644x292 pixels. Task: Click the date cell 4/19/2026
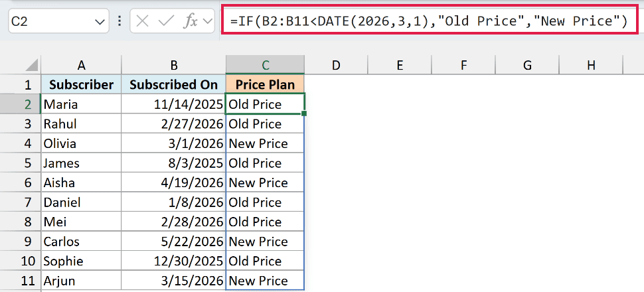[174, 183]
